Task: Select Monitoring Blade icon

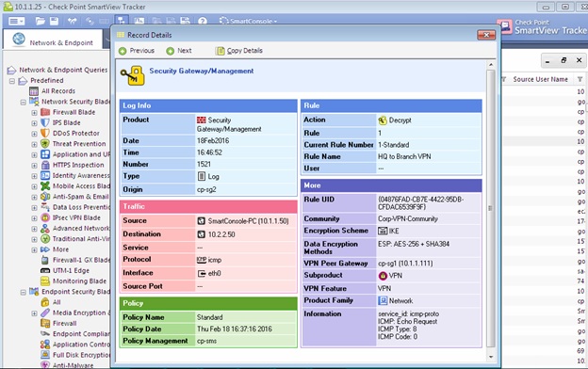Action: [x=45, y=281]
